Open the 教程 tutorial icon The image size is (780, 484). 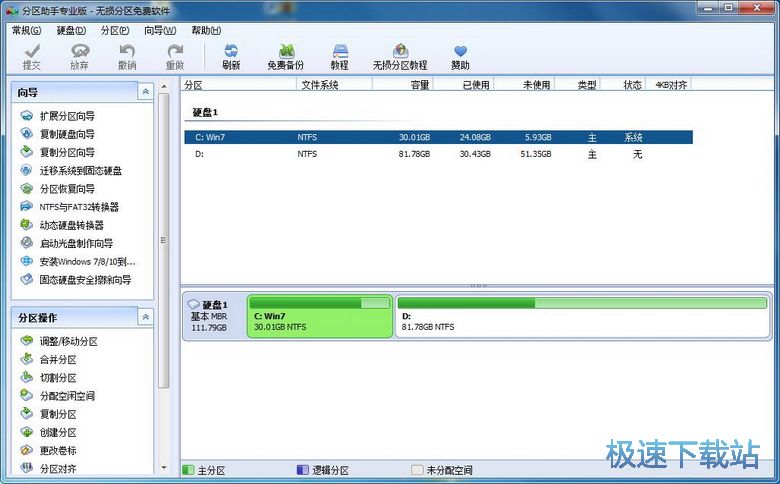pyautogui.click(x=340, y=56)
